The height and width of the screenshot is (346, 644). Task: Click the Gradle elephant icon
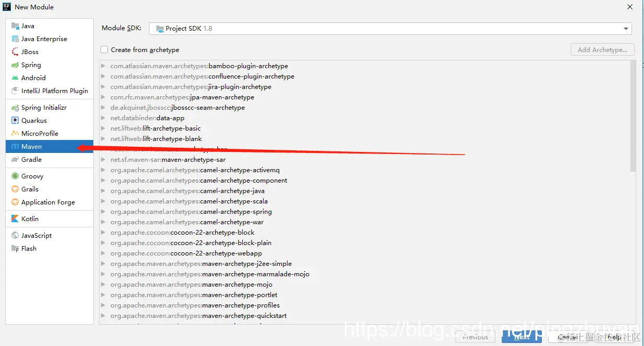[x=15, y=160]
